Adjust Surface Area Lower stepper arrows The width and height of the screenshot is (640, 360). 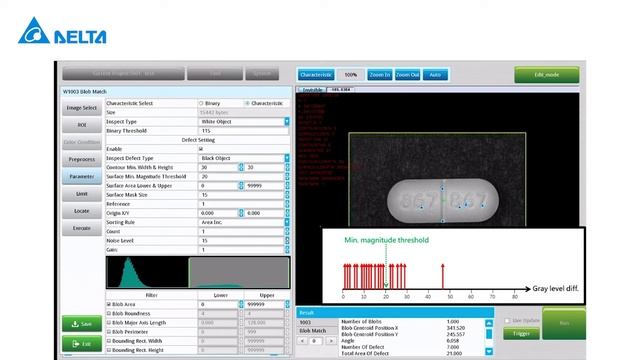point(241,186)
